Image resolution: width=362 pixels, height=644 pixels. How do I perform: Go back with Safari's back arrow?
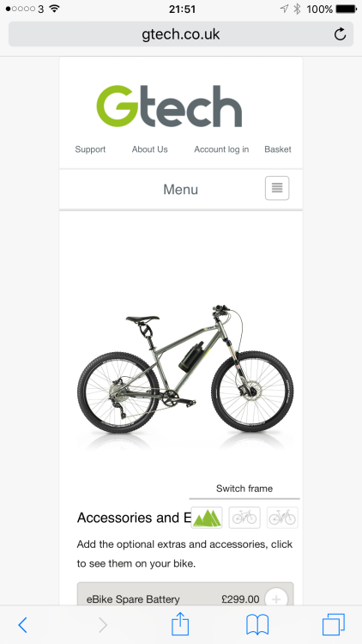(x=23, y=625)
